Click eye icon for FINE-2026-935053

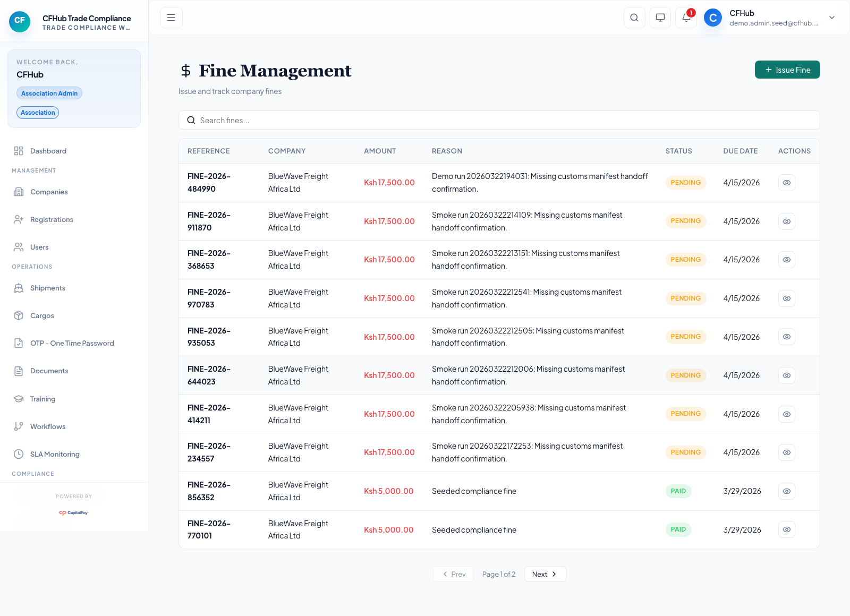pyautogui.click(x=786, y=337)
